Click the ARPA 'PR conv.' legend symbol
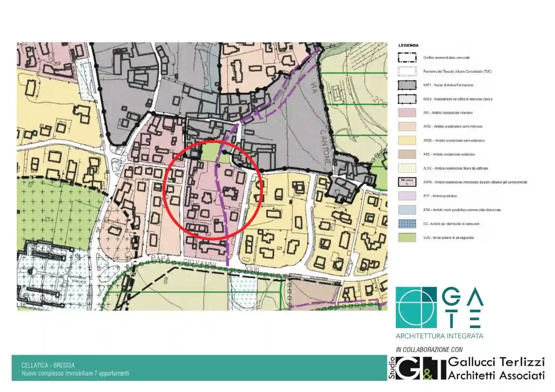Screen dimensions: 555x392 click(407, 182)
